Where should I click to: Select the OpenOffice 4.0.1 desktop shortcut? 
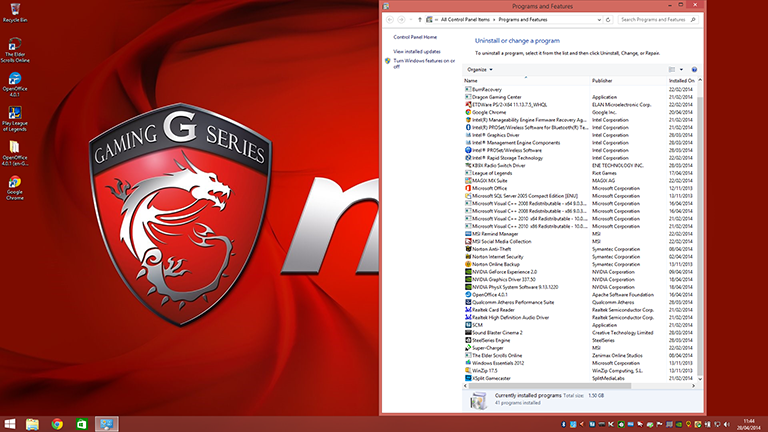tap(15, 84)
